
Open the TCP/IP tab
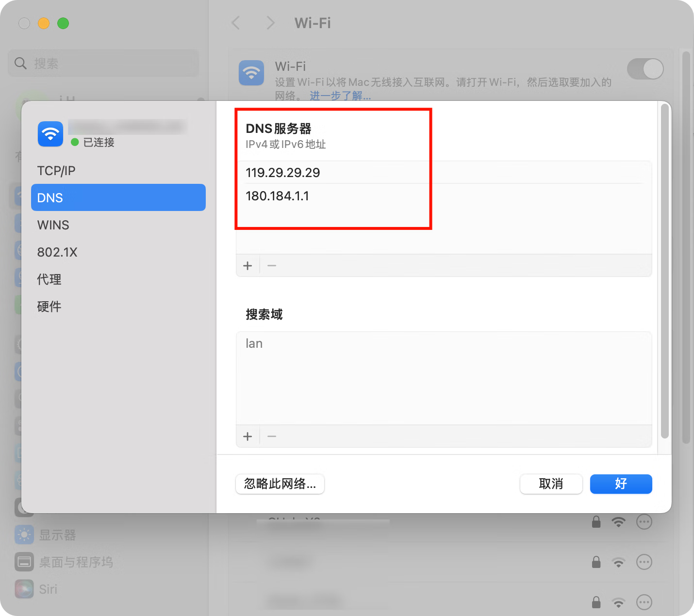point(56,171)
